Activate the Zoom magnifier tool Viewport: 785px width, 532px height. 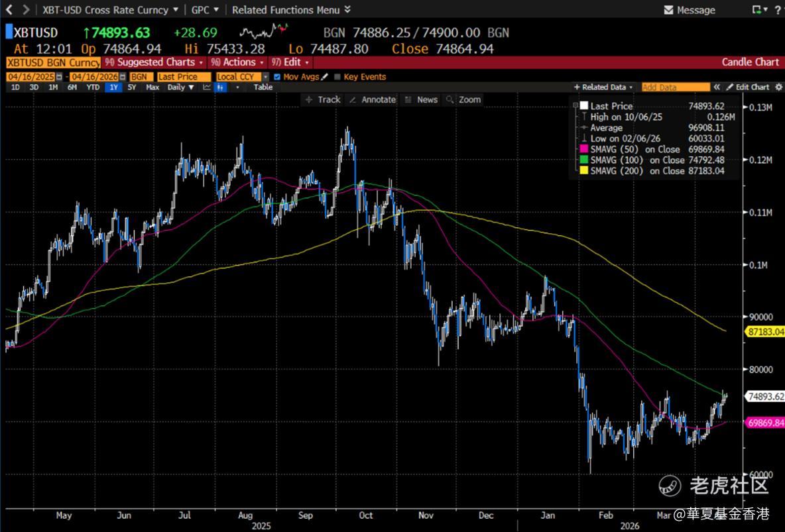pyautogui.click(x=463, y=99)
